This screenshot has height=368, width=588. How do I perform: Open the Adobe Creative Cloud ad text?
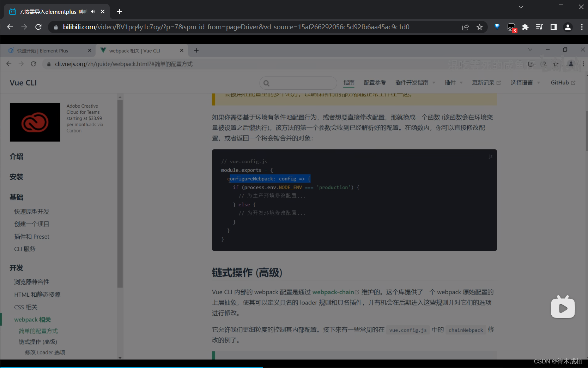pos(85,115)
